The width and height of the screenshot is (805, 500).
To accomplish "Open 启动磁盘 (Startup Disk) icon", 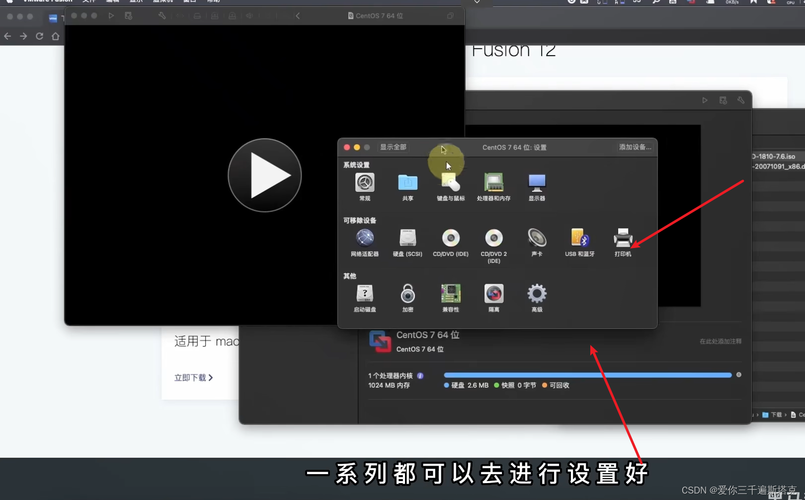I will pos(365,294).
